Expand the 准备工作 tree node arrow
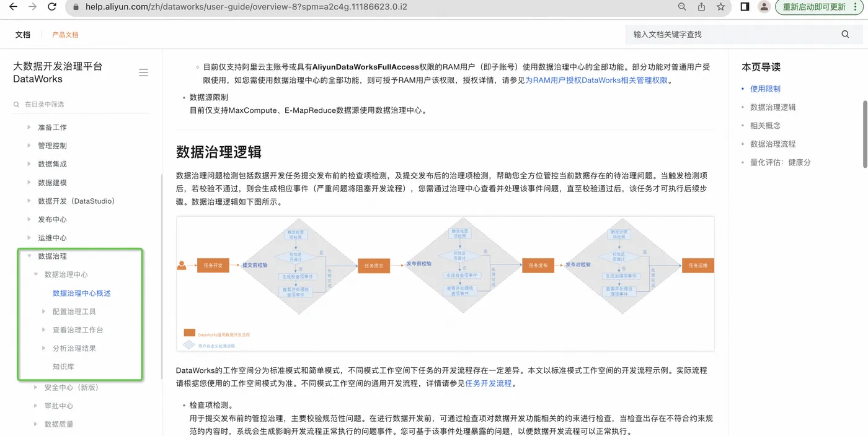 29,127
